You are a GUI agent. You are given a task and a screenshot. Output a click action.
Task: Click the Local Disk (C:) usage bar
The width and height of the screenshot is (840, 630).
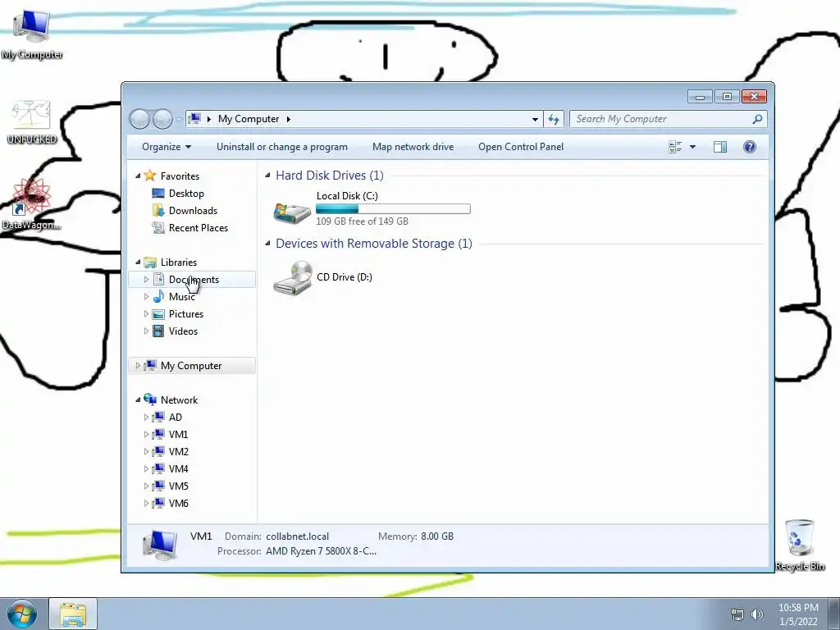(393, 209)
